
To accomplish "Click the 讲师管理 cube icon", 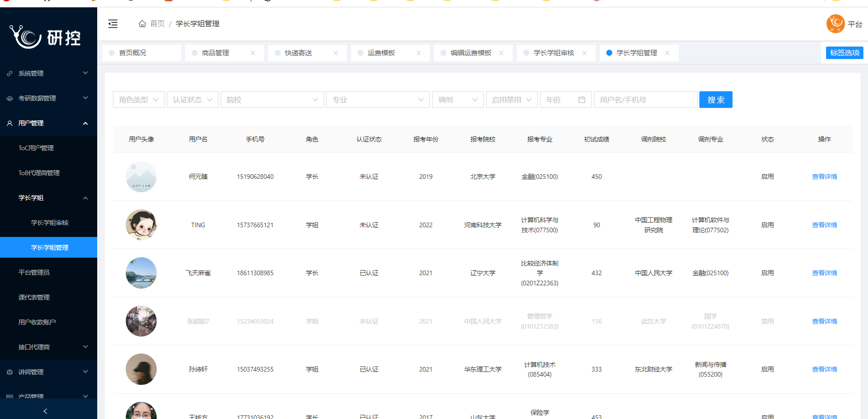I will (x=10, y=372).
